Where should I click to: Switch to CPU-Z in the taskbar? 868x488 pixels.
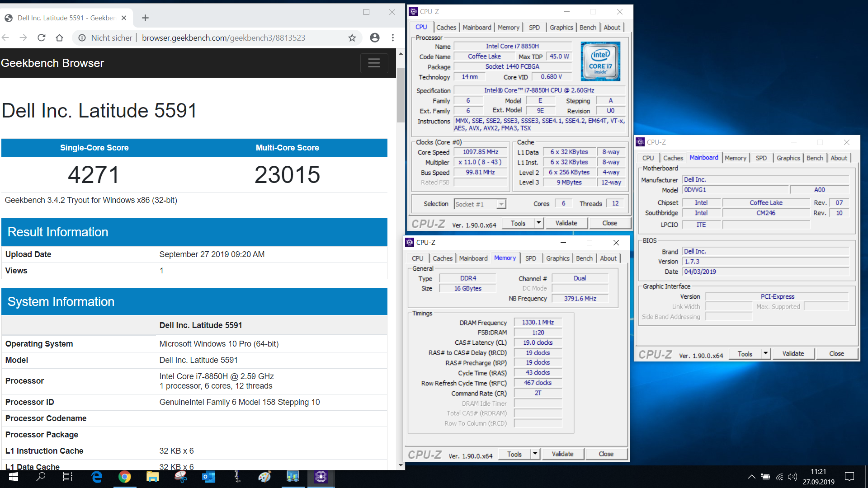pos(321,477)
